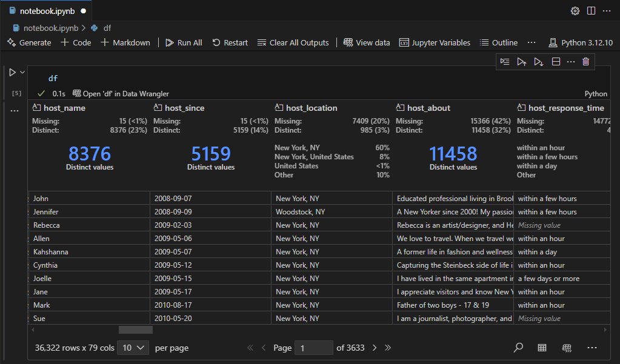Image resolution: width=620 pixels, height=364 pixels.
Task: Restart the kernel
Action: 230,42
